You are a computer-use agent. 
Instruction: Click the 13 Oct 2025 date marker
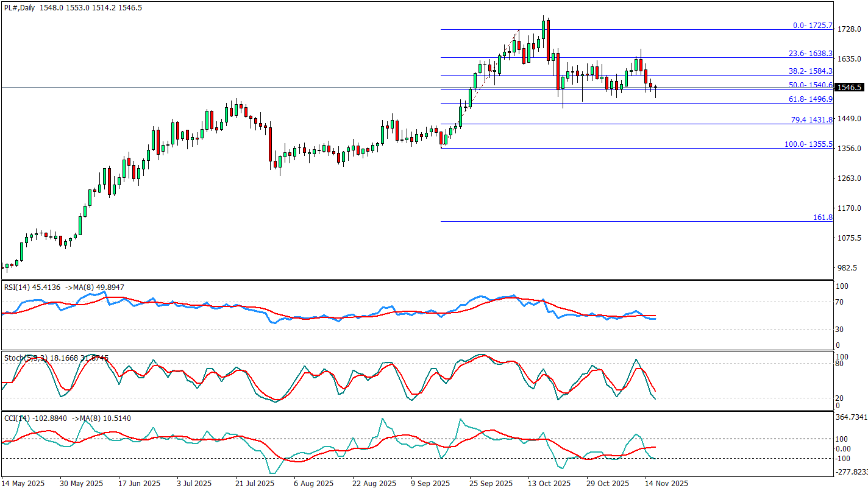click(549, 484)
